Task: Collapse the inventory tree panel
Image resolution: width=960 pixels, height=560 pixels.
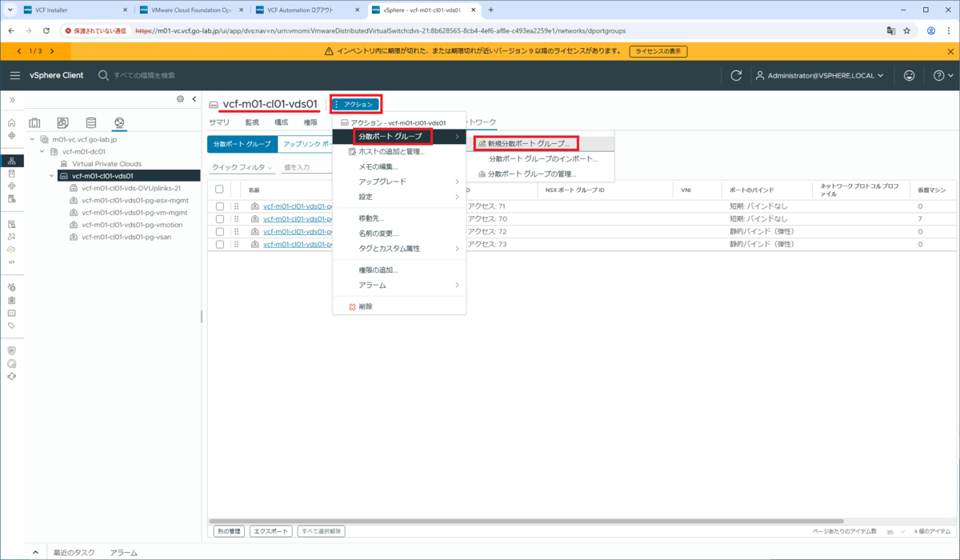Action: 194,99
